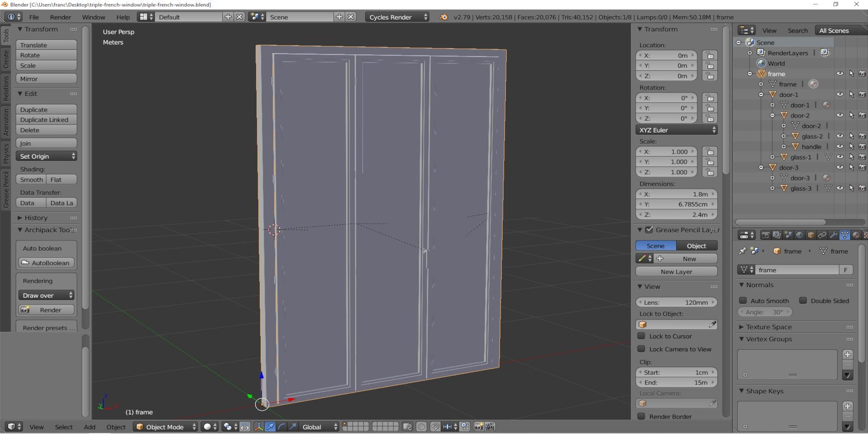Image resolution: width=868 pixels, height=434 pixels.
Task: Hide glass-2 with its eye icon
Action: point(840,136)
